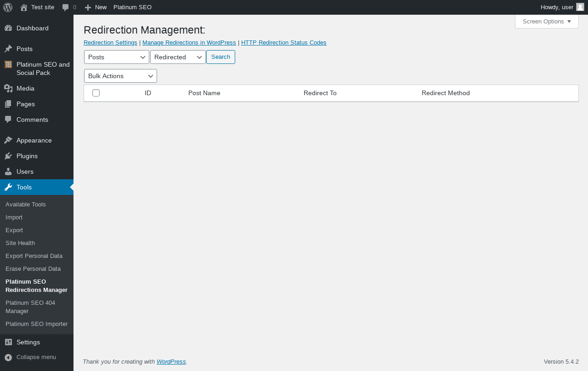Open the Posts post-type dropdown

[x=117, y=57]
